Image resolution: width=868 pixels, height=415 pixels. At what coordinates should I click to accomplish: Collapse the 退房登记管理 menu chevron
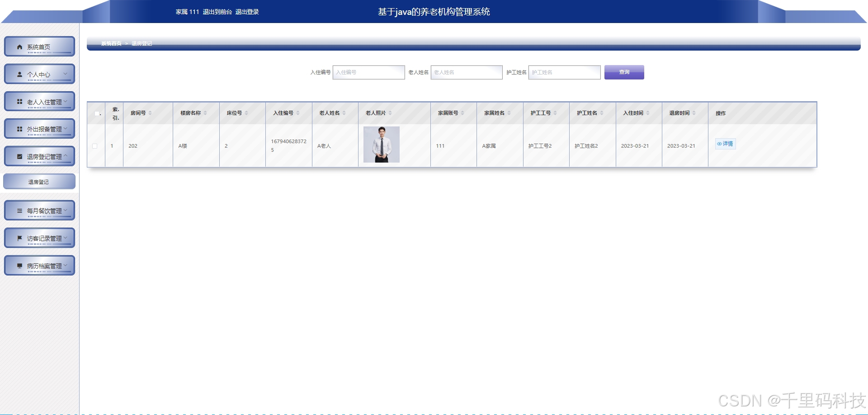click(x=65, y=156)
